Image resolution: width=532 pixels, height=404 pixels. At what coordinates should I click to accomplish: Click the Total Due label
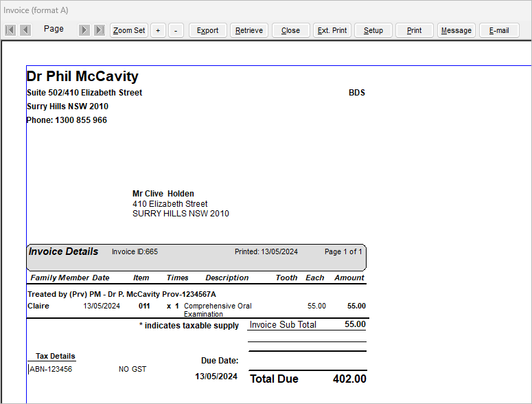[x=274, y=379]
